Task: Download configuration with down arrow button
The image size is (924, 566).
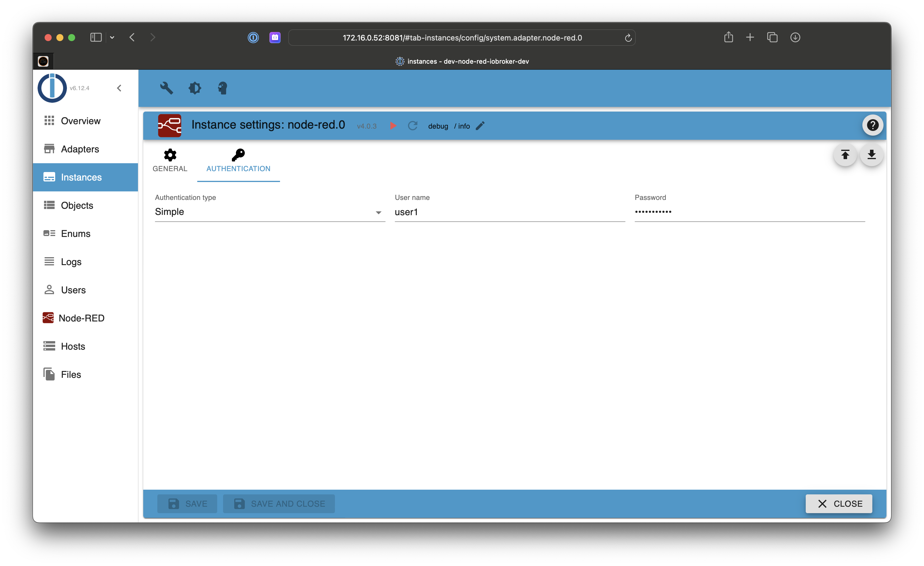Action: tap(871, 154)
